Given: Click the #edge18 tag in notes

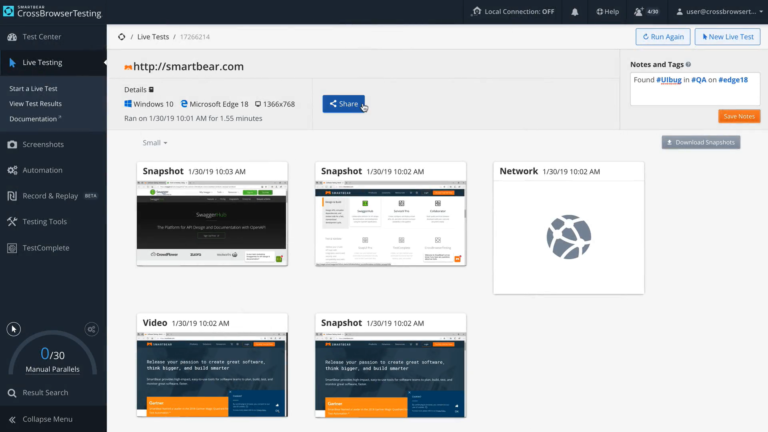Looking at the screenshot, I should click(x=733, y=80).
